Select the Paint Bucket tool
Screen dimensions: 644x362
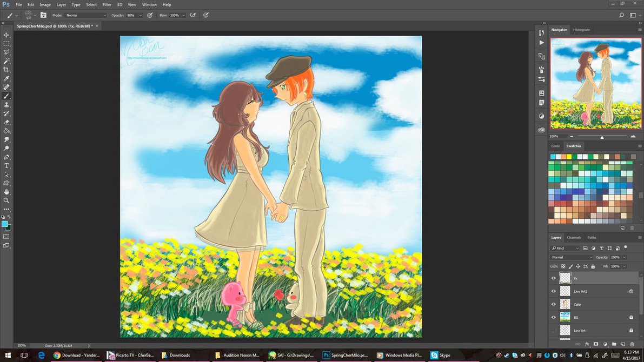(x=6, y=131)
